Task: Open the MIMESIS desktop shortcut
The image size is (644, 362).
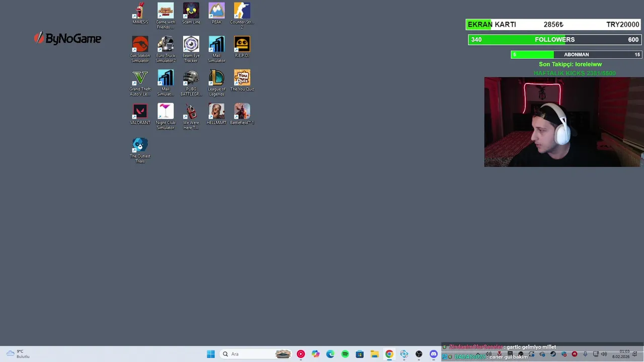Action: tap(140, 14)
